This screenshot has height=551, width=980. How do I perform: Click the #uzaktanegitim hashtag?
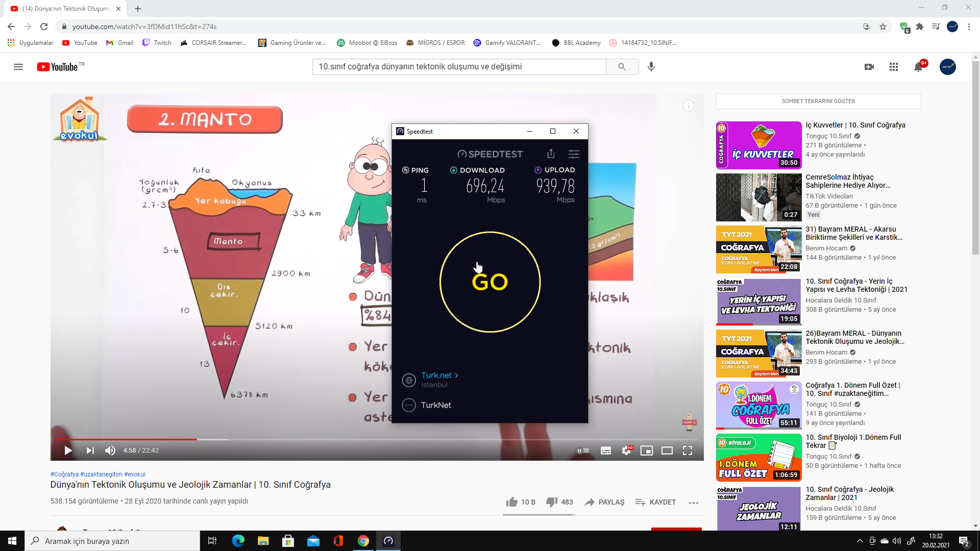point(101,474)
